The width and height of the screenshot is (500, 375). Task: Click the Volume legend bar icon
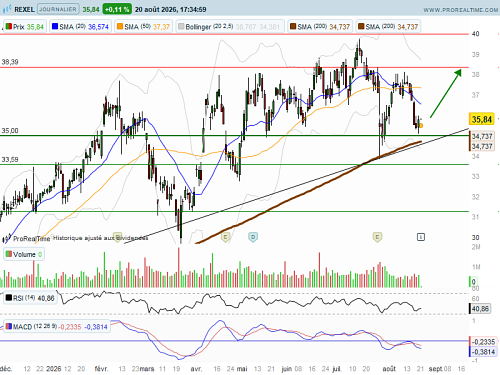coord(9,254)
